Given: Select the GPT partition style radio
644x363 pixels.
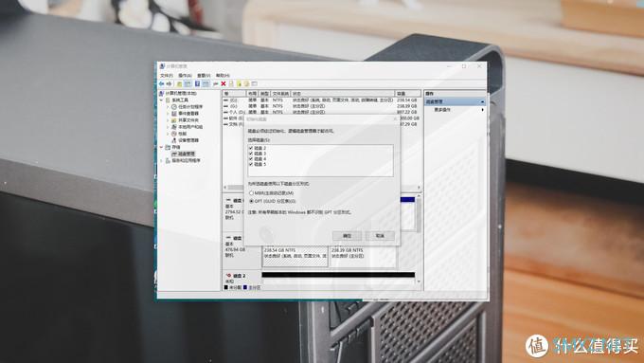Looking at the screenshot, I should point(251,201).
